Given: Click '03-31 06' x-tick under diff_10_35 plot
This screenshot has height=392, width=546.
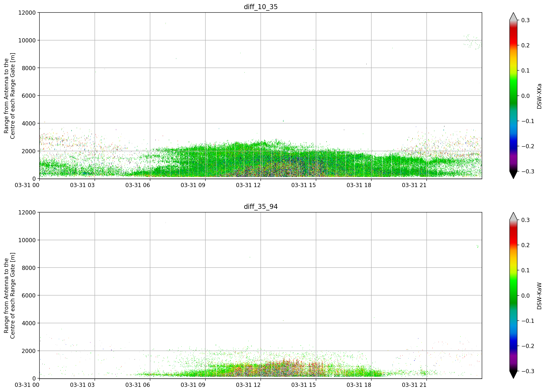Looking at the screenshot, I should [138, 185].
